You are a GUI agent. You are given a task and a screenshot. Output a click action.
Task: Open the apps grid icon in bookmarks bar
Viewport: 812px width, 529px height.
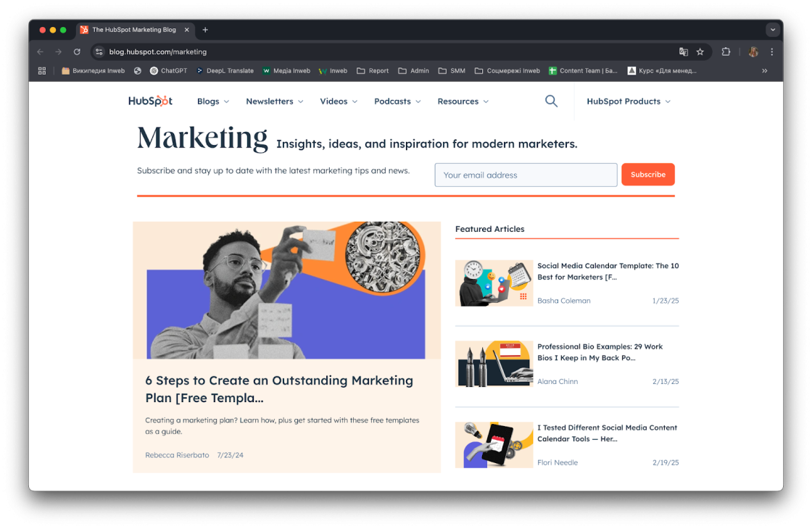pos(42,71)
